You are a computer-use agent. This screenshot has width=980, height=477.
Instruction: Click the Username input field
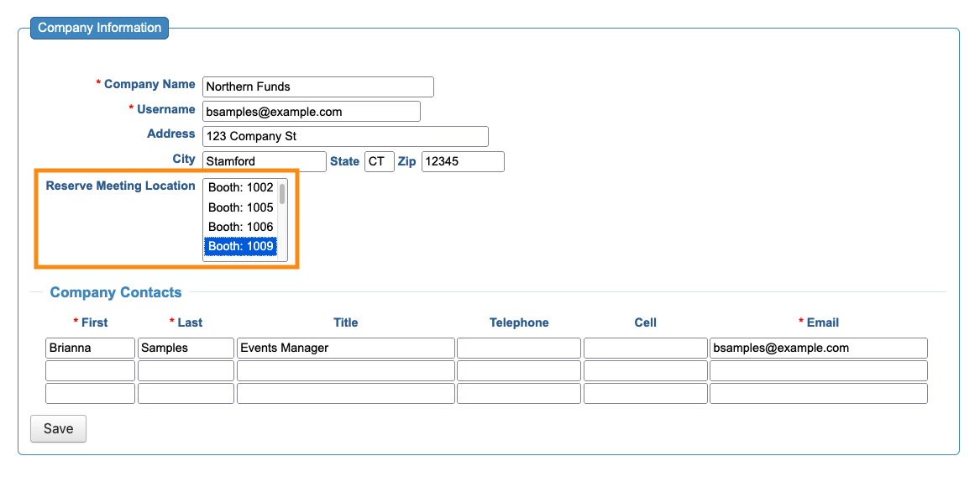pos(311,112)
